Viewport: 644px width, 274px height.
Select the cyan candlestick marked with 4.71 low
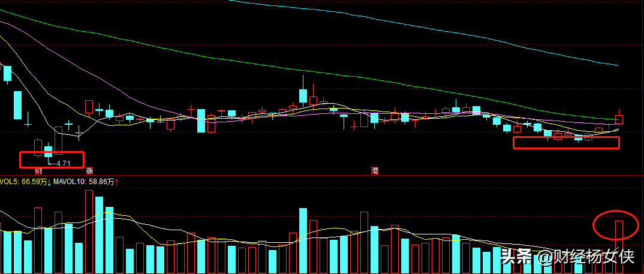(49, 153)
